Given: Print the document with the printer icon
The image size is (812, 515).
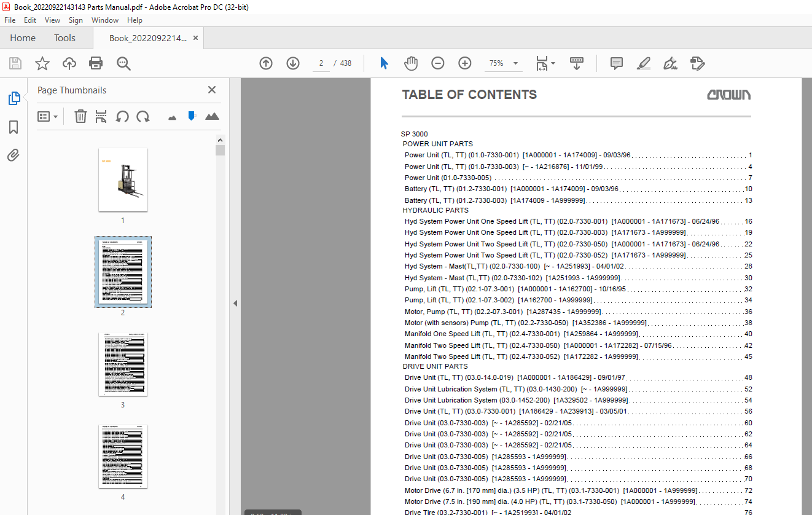Looking at the screenshot, I should coord(96,63).
